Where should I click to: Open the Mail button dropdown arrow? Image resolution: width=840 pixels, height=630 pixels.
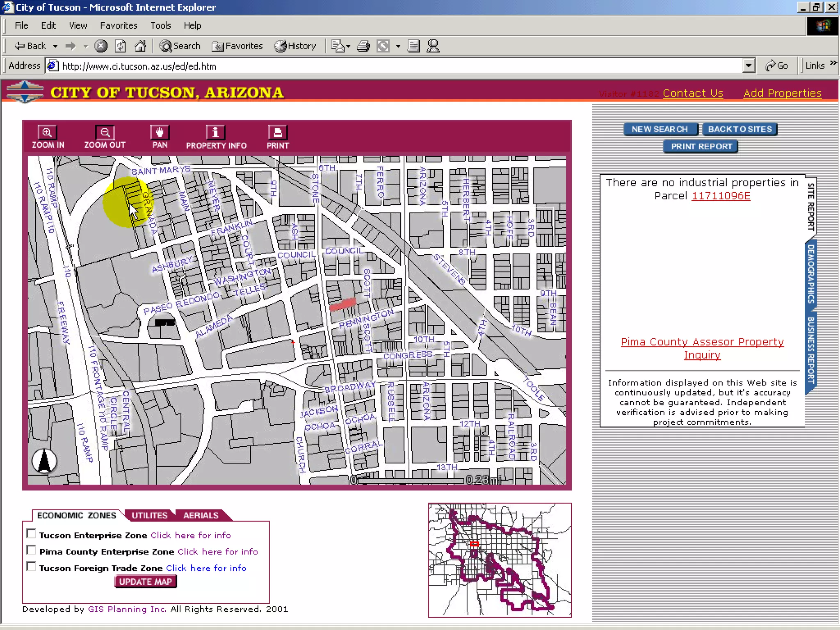(349, 46)
